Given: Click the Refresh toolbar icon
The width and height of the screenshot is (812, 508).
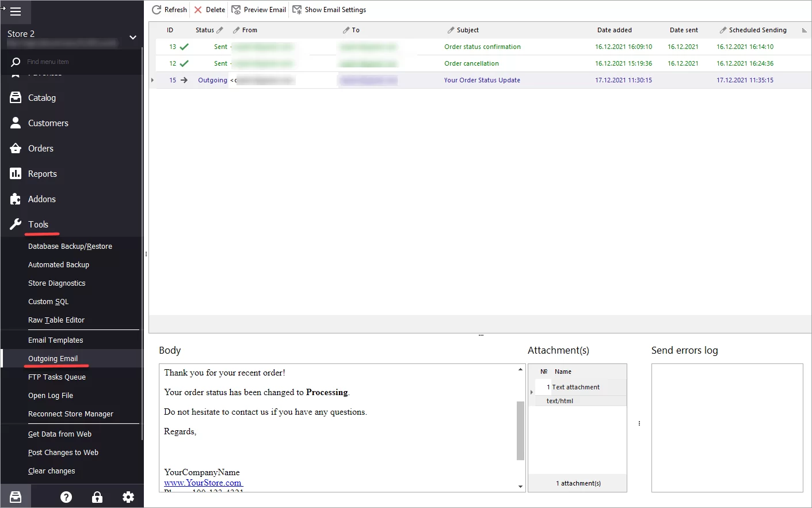Looking at the screenshot, I should (x=169, y=9).
